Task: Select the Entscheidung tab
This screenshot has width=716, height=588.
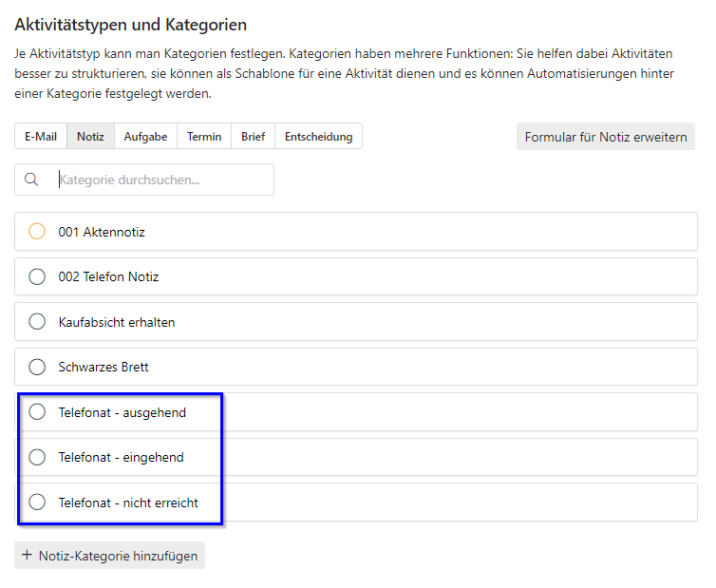Action: pos(318,137)
